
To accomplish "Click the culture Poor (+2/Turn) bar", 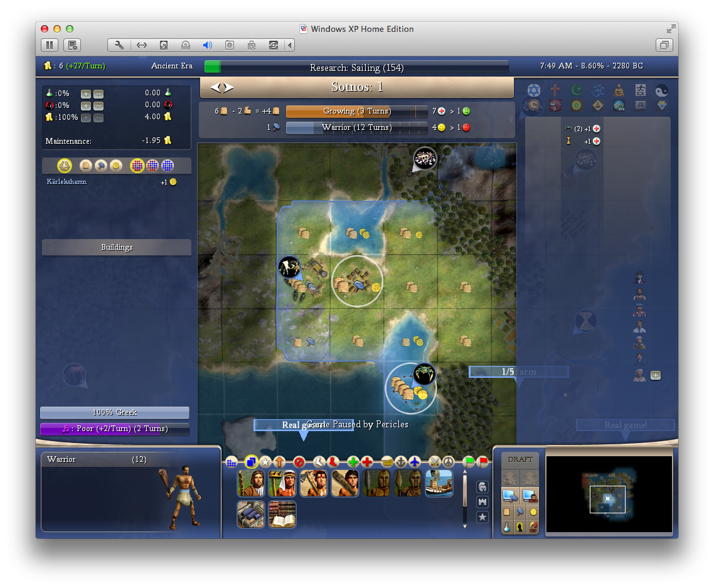I will [115, 429].
